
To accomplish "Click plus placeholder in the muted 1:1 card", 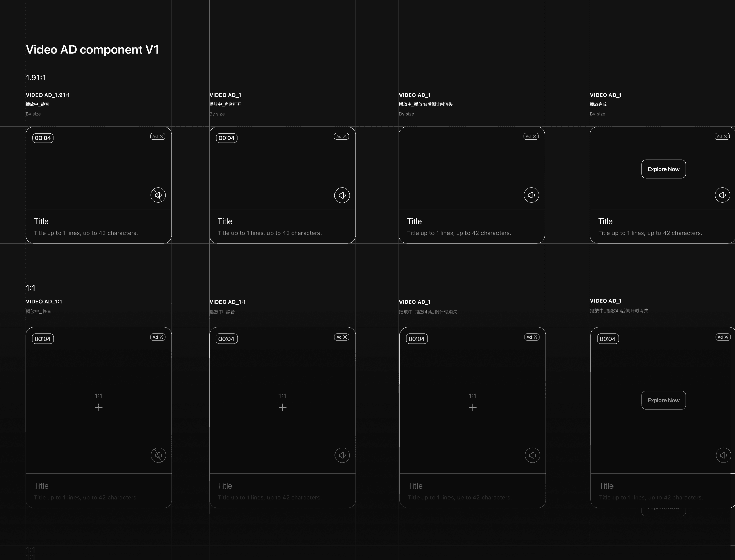I will [x=99, y=408].
